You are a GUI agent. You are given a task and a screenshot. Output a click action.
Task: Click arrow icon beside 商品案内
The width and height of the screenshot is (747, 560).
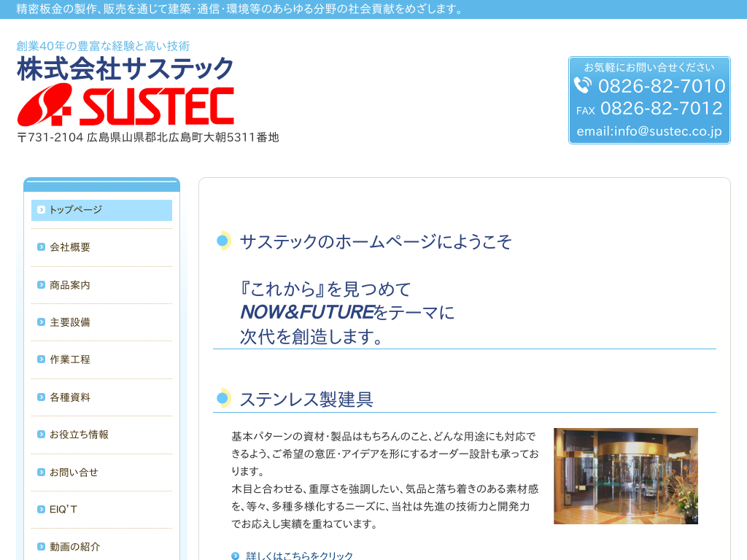tap(41, 285)
